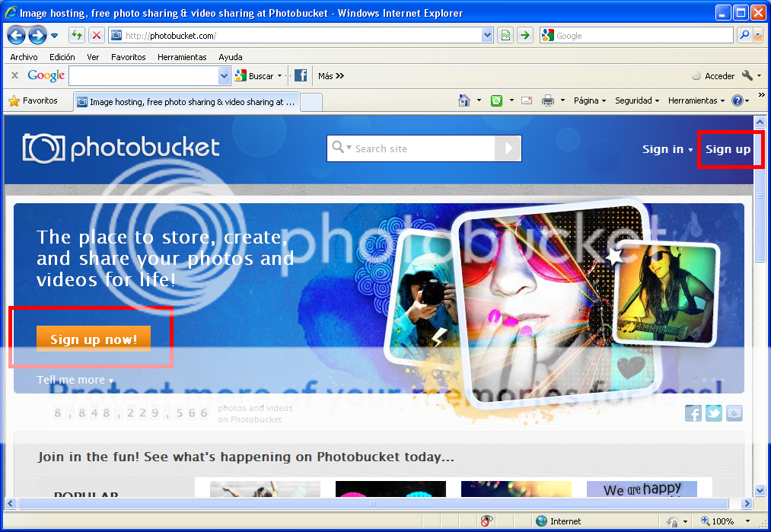This screenshot has width=771, height=532.
Task: Click the Print icon in command bar
Action: tap(547, 100)
